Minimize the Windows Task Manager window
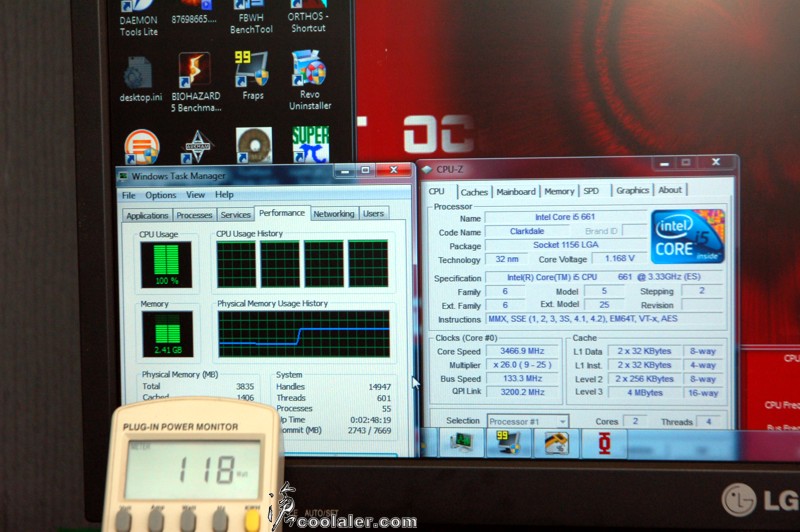This screenshot has width=800, height=532. 345,171
